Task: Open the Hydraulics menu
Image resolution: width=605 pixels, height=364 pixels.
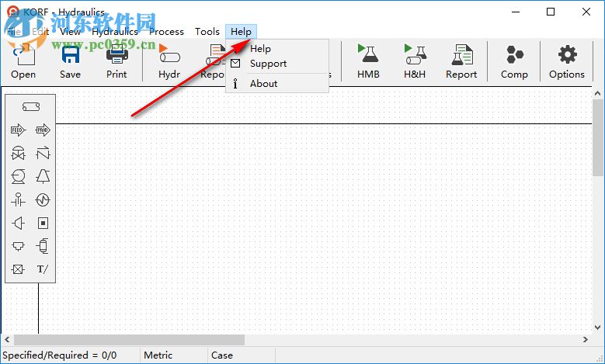Action: (x=115, y=32)
